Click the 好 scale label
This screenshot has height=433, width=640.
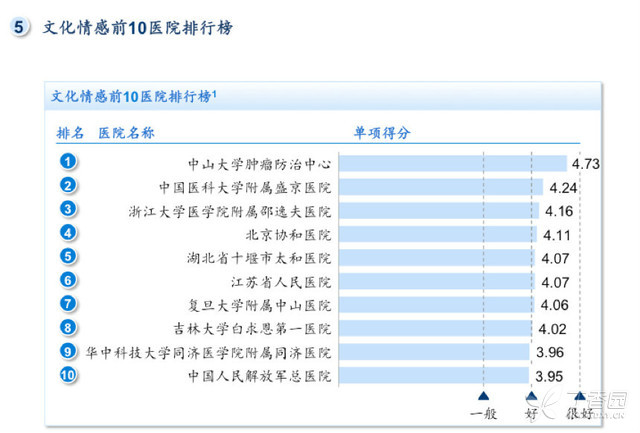point(531,414)
